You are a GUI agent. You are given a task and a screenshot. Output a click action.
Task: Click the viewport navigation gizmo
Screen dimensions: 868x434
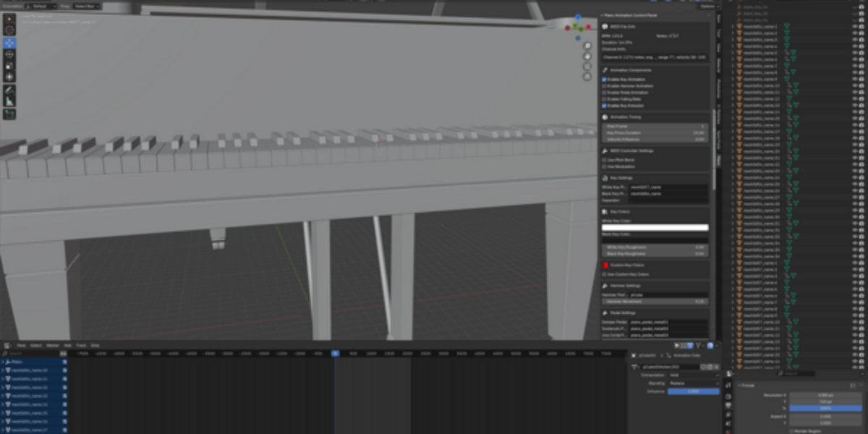(578, 26)
